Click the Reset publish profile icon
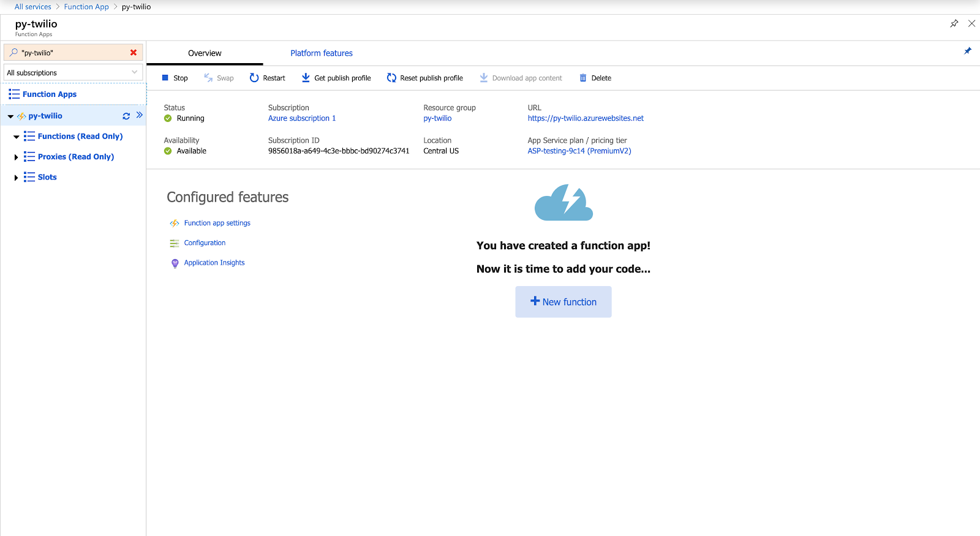The width and height of the screenshot is (980, 536). pos(391,78)
